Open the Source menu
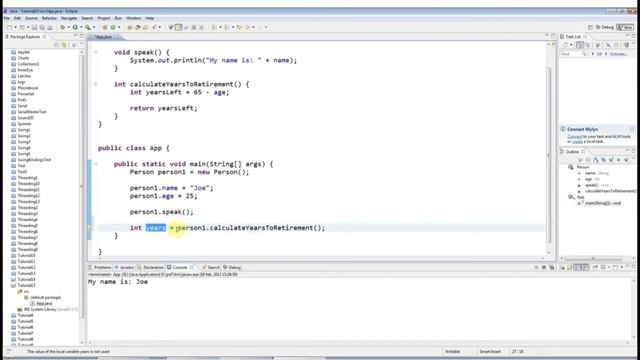640x360 pixels. tap(31, 18)
